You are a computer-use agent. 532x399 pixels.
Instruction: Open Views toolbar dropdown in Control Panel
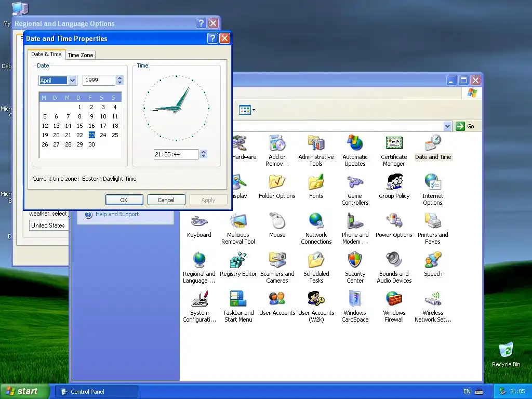click(x=247, y=110)
